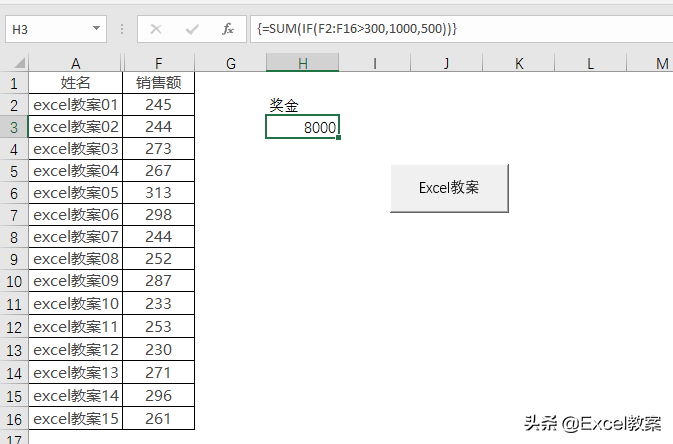Click cell excel教案03
This screenshot has height=444, width=673.
[x=76, y=149]
